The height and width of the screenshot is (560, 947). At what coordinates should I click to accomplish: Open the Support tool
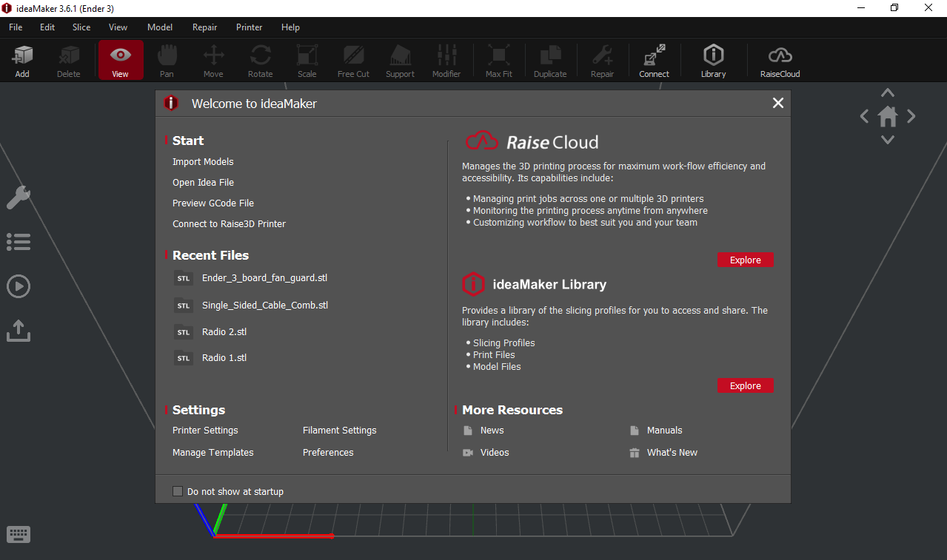tap(400, 61)
